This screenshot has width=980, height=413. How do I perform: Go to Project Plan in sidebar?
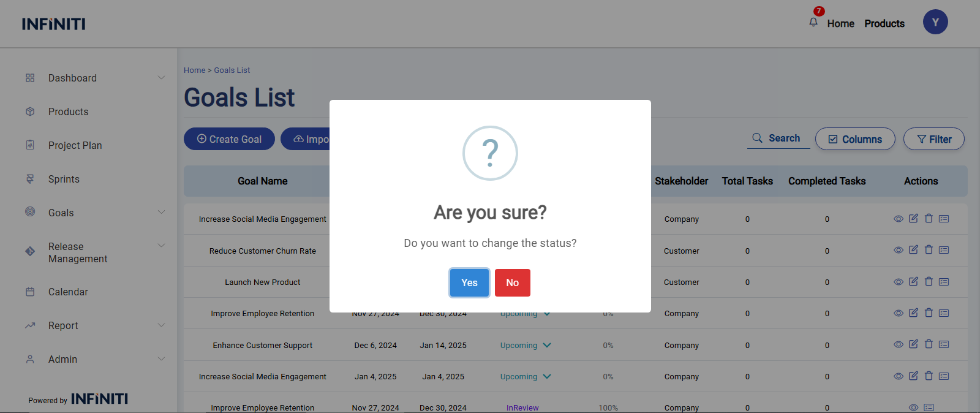pos(75,145)
